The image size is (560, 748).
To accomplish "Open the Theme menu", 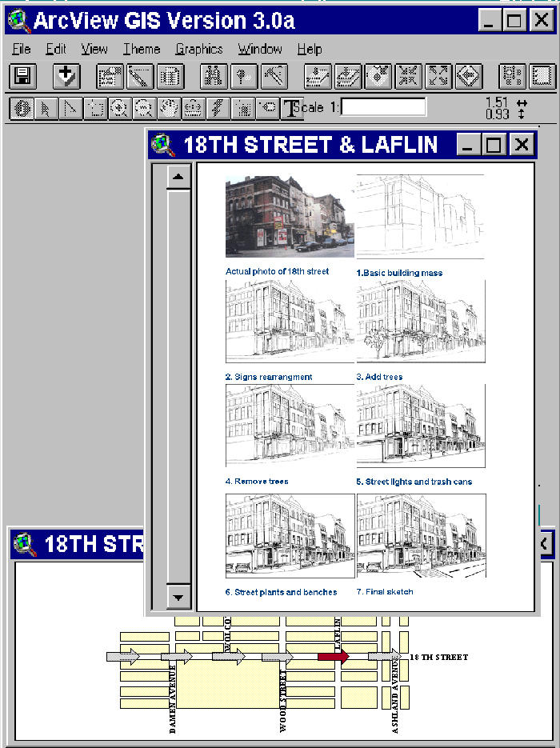I will point(141,50).
